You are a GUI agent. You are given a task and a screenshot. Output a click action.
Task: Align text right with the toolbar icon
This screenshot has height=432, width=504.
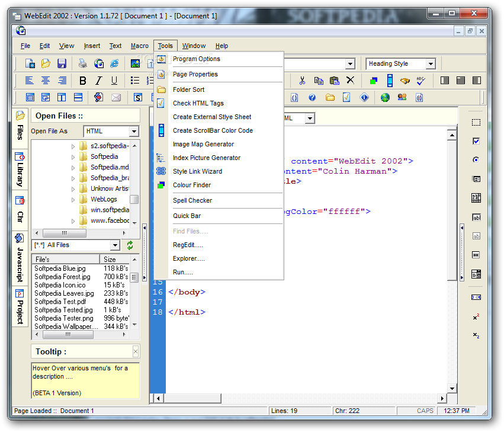(62, 80)
